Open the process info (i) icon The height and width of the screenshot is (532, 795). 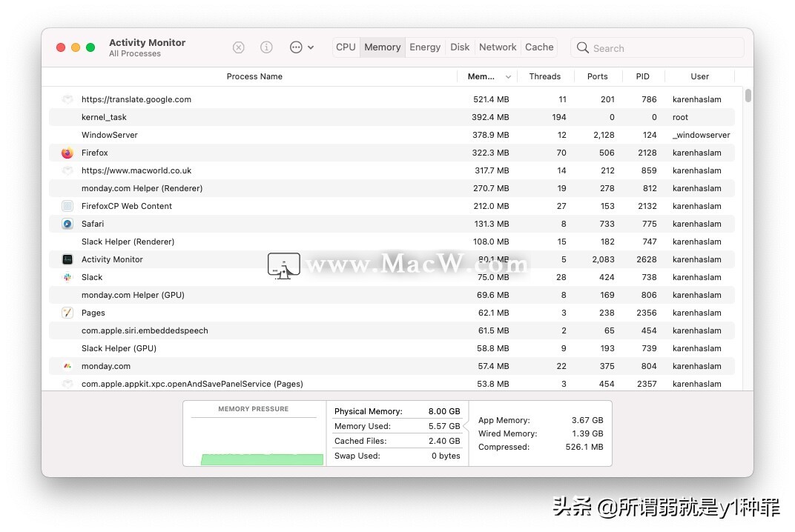tap(266, 47)
